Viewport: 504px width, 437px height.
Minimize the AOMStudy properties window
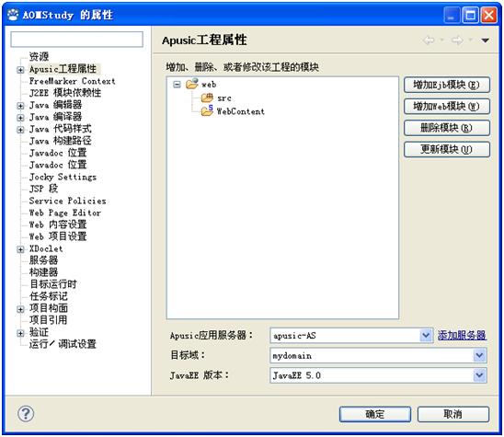coord(452,15)
